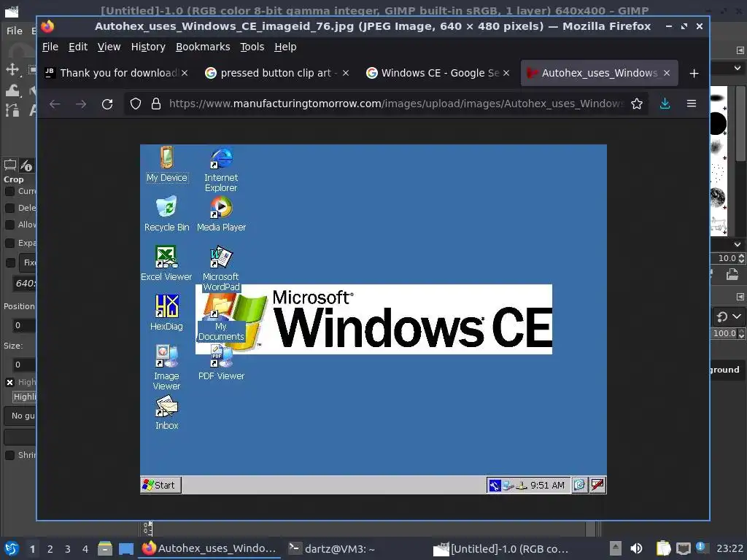
Task: Open the dropdown chevron beside reset icon
Action: pyautogui.click(x=737, y=316)
